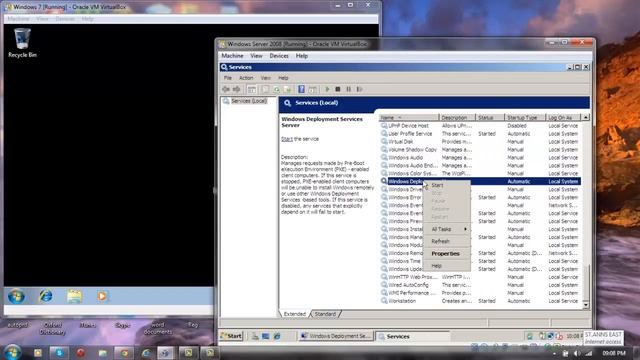Image resolution: width=640 pixels, height=360 pixels.
Task: Click the Services taskbar button
Action: (413, 336)
